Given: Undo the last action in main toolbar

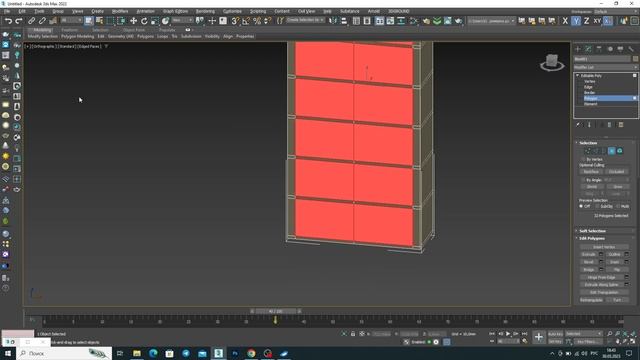Looking at the screenshot, I should click(8, 21).
